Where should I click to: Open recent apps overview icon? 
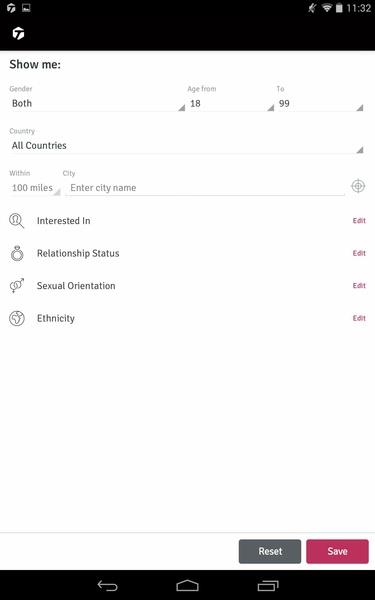pos(268,585)
